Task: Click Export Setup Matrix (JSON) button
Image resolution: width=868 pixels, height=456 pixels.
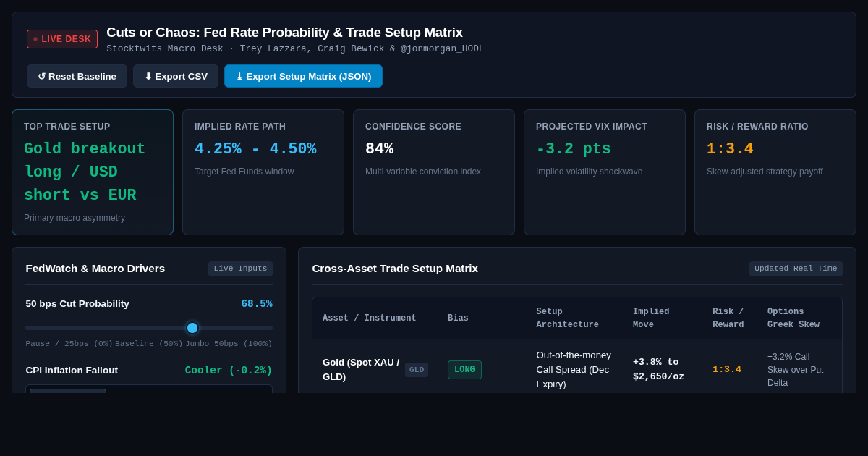Action: point(303,76)
